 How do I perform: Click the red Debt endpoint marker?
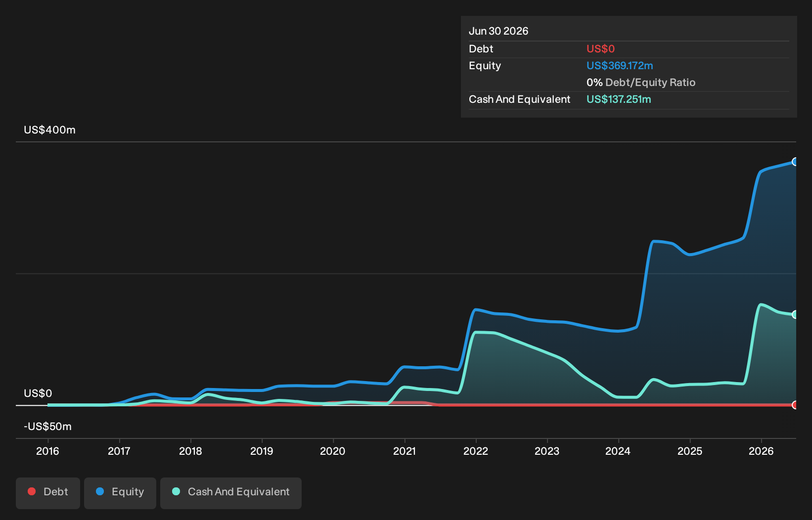[x=795, y=405]
